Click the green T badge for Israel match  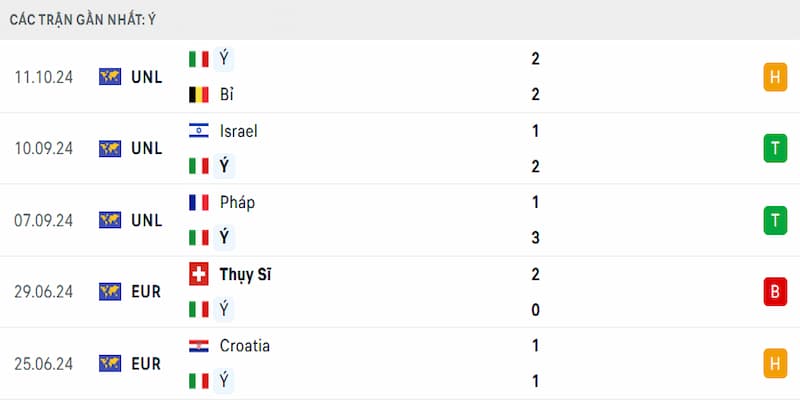pos(775,148)
